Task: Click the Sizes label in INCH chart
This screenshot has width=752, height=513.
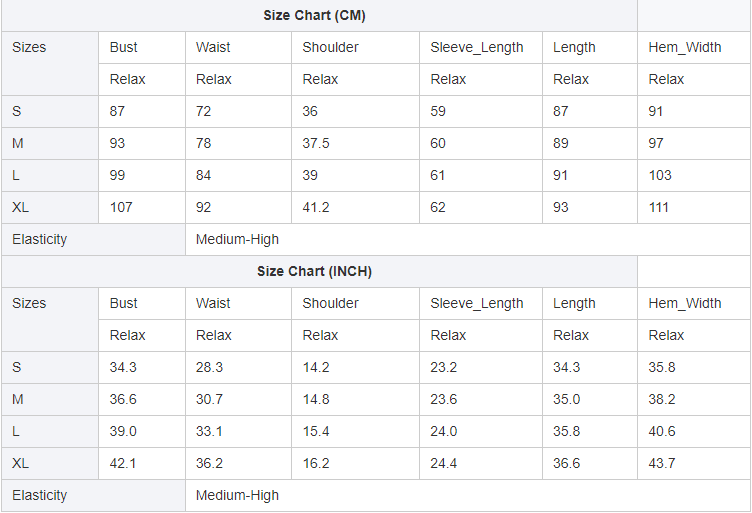Action: coord(29,303)
